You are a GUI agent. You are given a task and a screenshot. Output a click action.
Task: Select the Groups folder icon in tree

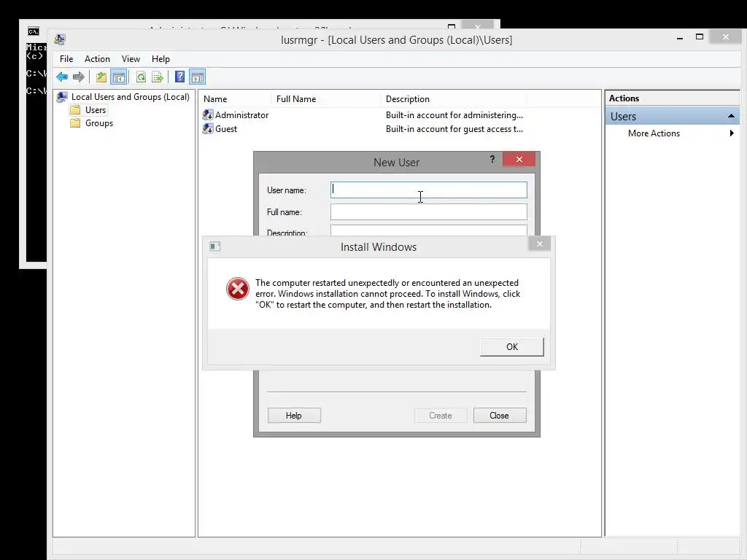pyautogui.click(x=75, y=123)
